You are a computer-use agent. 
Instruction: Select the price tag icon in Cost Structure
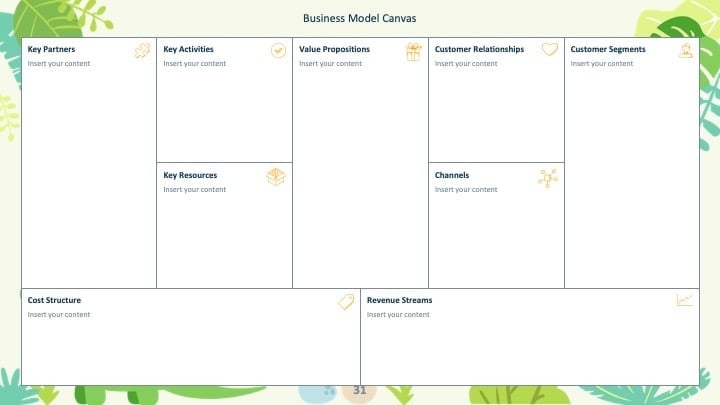(346, 302)
